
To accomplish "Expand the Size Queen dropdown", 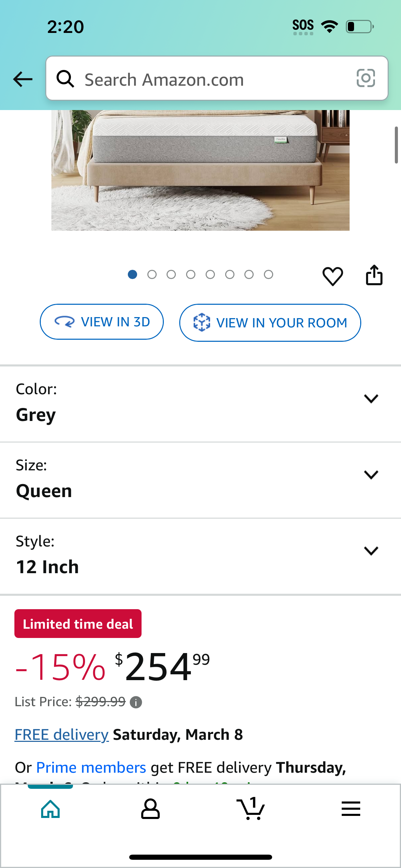I will tap(200, 480).
